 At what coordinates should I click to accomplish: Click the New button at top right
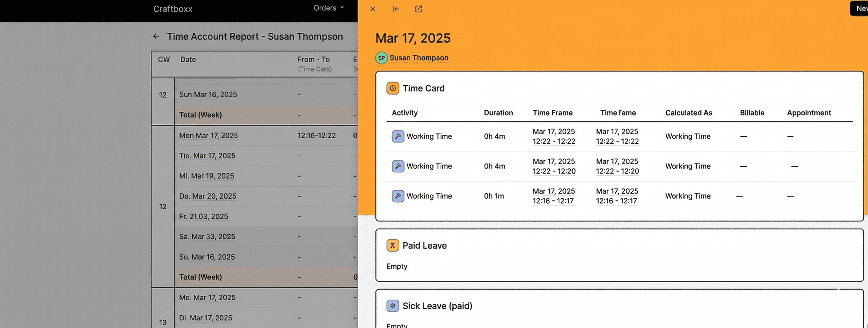point(860,8)
